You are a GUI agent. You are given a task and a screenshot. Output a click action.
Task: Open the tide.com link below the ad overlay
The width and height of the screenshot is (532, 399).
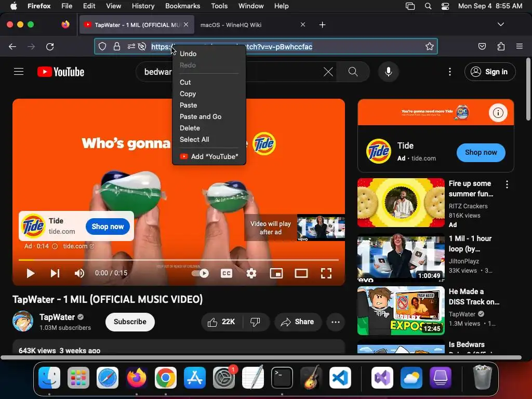click(78, 246)
